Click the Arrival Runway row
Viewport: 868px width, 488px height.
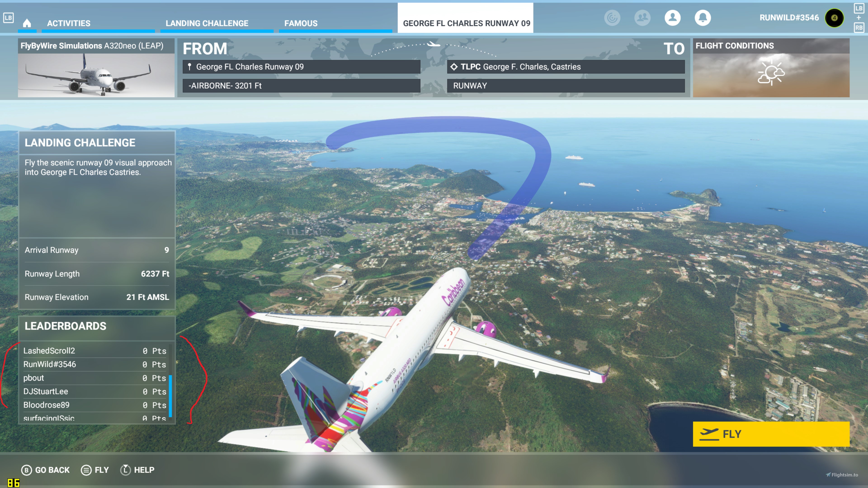(x=97, y=250)
